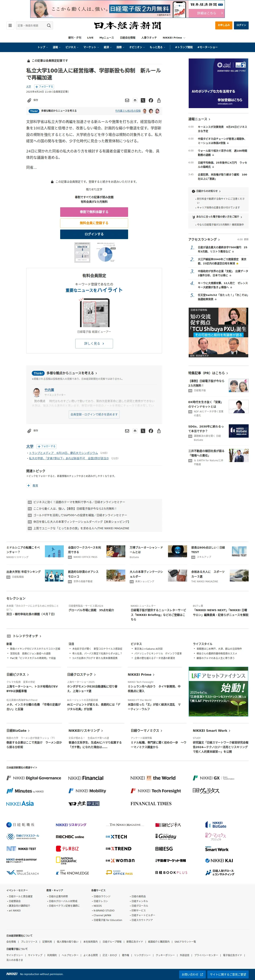Expand the オピニオン navigation dropdown
255x980 pixels.
click(x=137, y=47)
